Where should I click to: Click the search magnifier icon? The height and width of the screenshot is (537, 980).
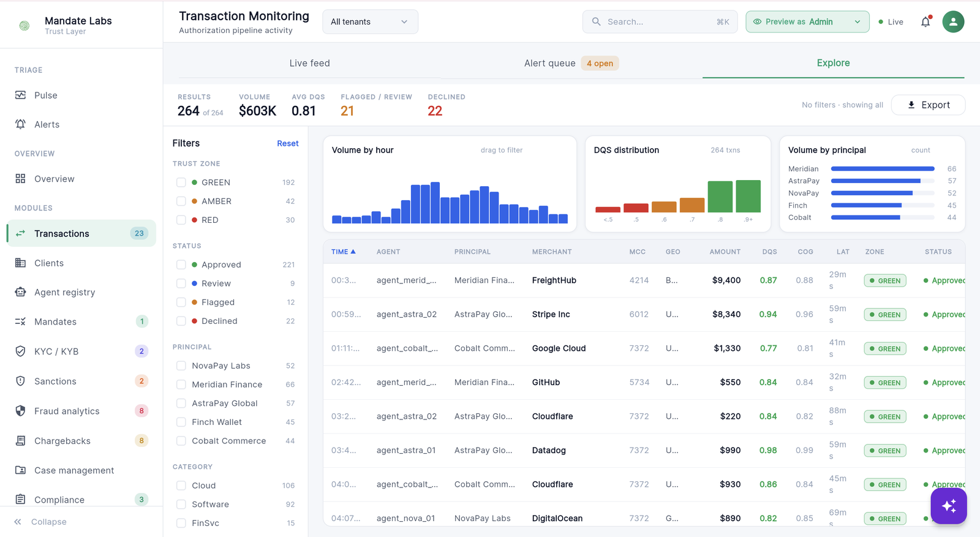596,21
